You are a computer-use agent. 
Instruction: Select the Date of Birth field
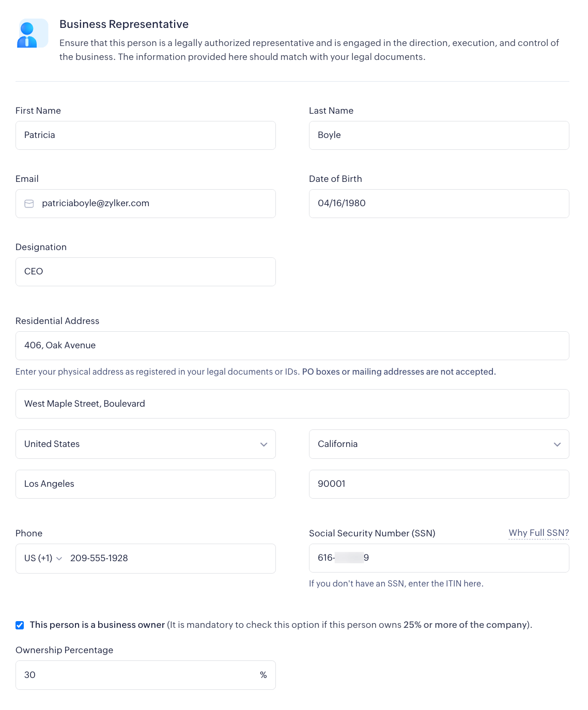coord(439,204)
